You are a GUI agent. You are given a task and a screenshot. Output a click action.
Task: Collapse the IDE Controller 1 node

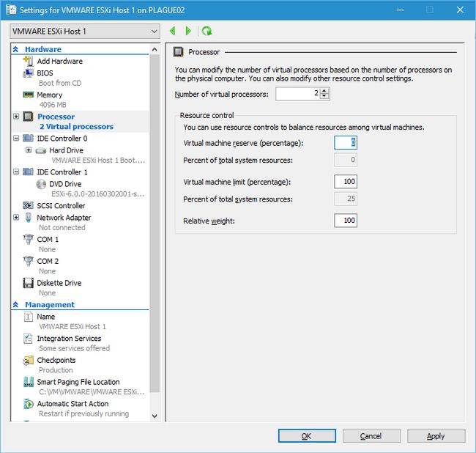pyautogui.click(x=16, y=172)
